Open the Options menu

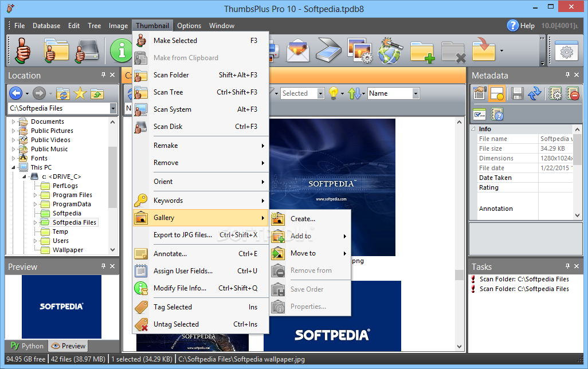(x=189, y=26)
